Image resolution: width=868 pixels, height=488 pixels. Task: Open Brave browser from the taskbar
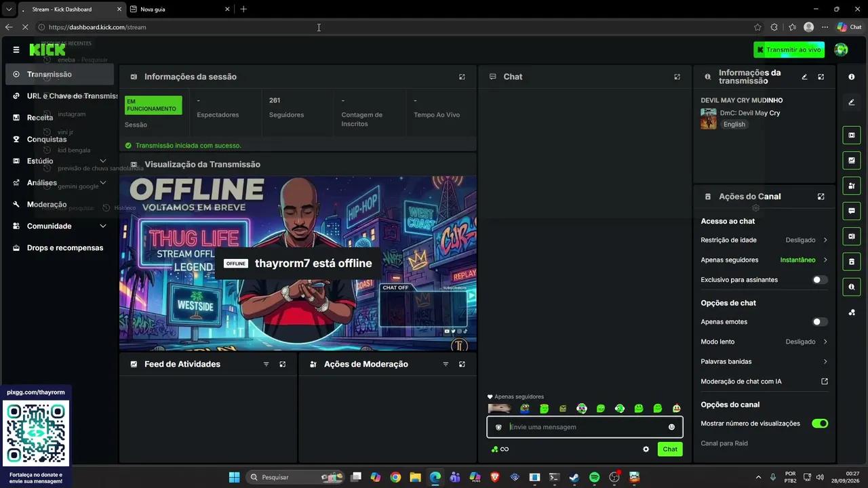(494, 477)
